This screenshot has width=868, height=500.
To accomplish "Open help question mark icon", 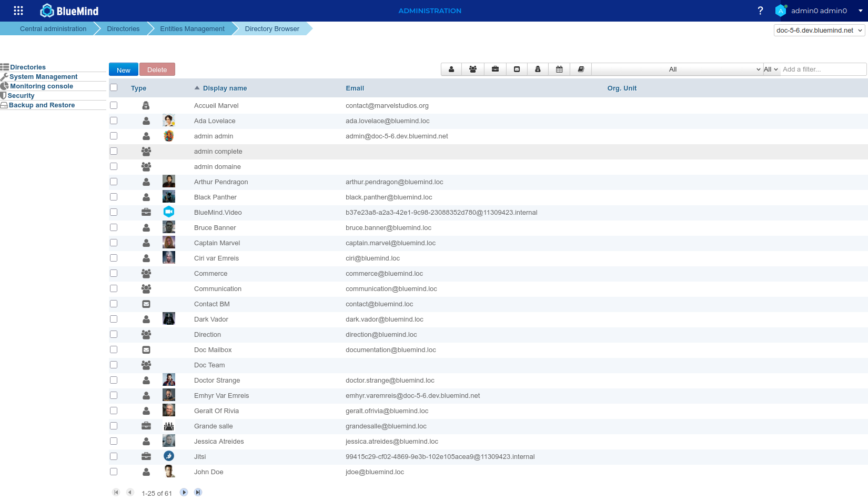I will coord(760,11).
